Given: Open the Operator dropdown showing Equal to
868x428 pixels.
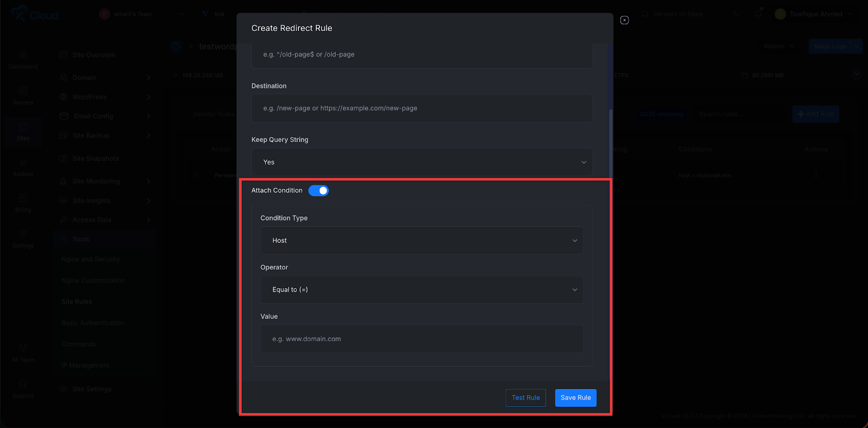Looking at the screenshot, I should [x=422, y=289].
